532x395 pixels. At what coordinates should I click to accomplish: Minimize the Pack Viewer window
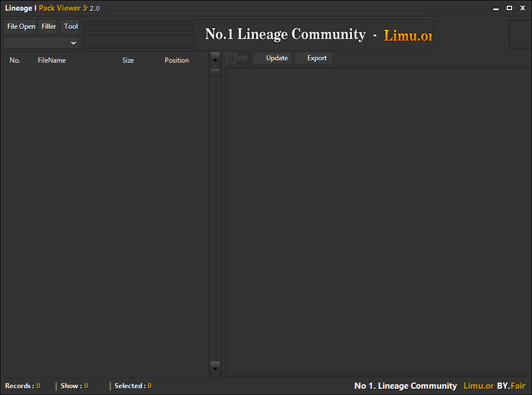[496, 8]
